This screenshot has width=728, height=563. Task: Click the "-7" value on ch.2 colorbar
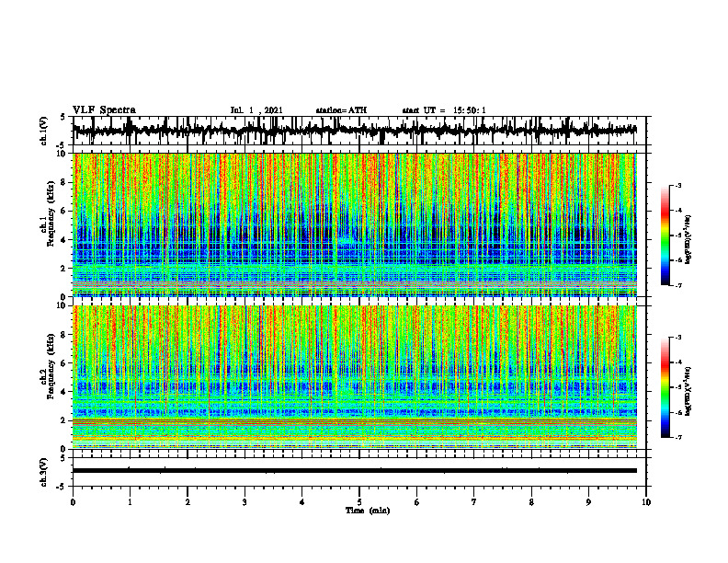[x=677, y=437]
